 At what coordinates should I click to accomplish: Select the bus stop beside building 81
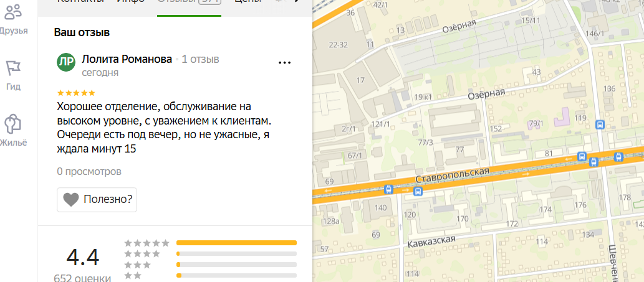pyautogui.click(x=582, y=156)
